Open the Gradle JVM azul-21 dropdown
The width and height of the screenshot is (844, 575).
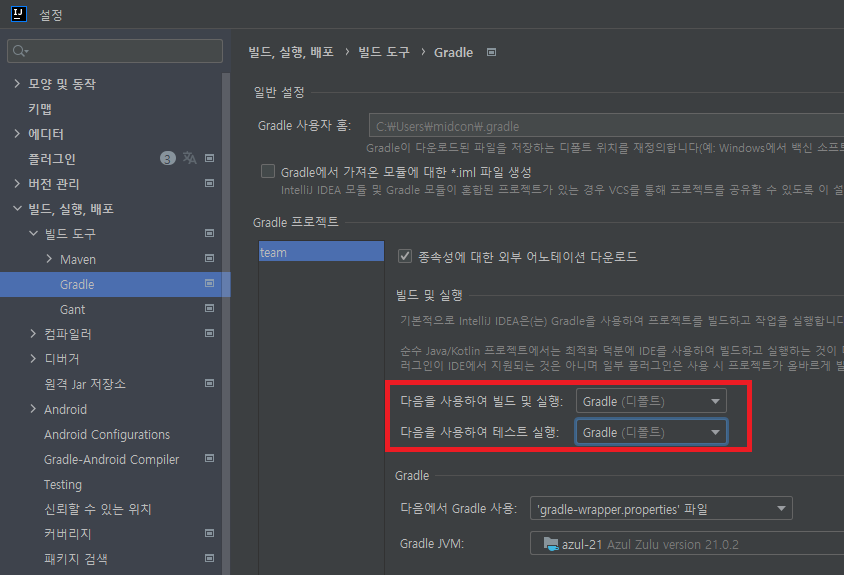[x=687, y=544]
